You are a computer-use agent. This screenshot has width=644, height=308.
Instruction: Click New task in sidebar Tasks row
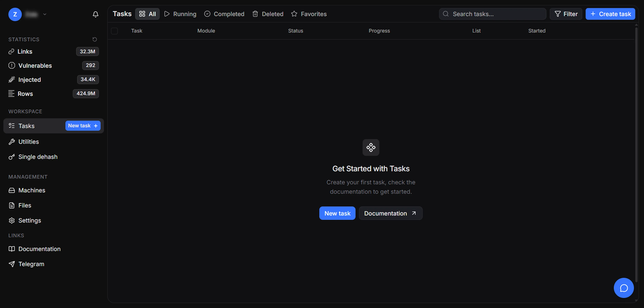coord(83,126)
